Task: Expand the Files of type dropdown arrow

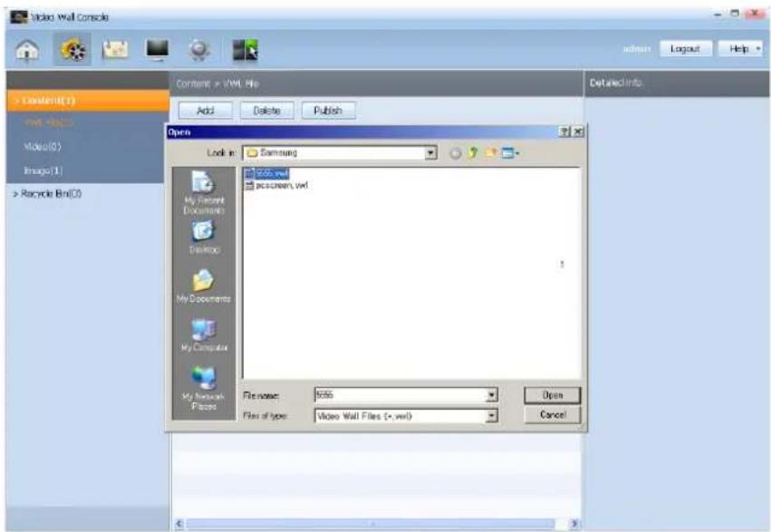Action: (x=491, y=417)
